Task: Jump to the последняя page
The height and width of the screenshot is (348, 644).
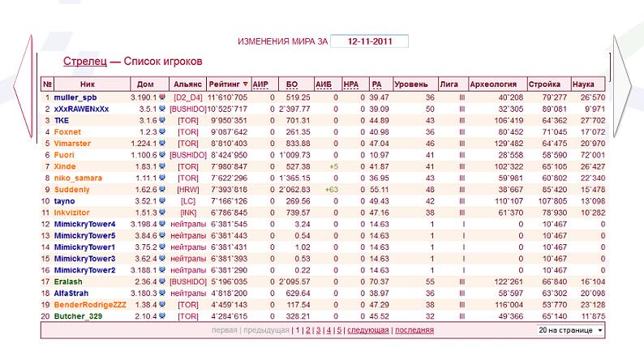Action: pos(414,331)
